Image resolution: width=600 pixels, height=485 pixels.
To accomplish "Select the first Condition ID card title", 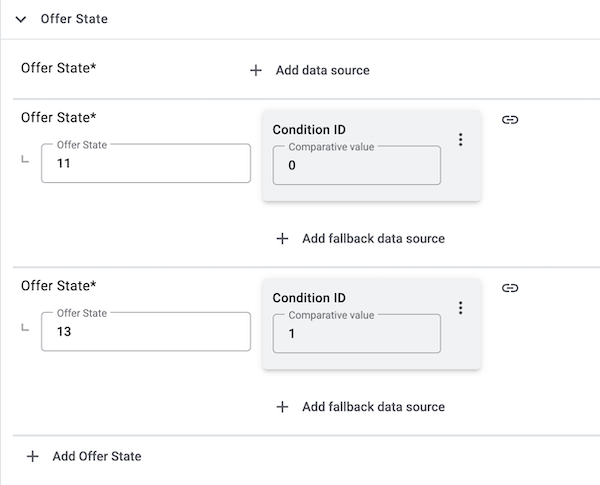I will pos(309,129).
